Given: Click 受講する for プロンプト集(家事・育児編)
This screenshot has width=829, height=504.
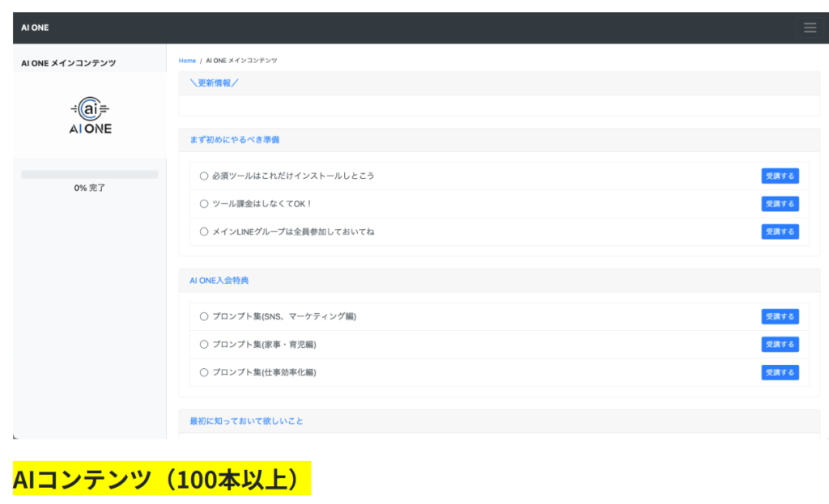Looking at the screenshot, I should (x=780, y=345).
